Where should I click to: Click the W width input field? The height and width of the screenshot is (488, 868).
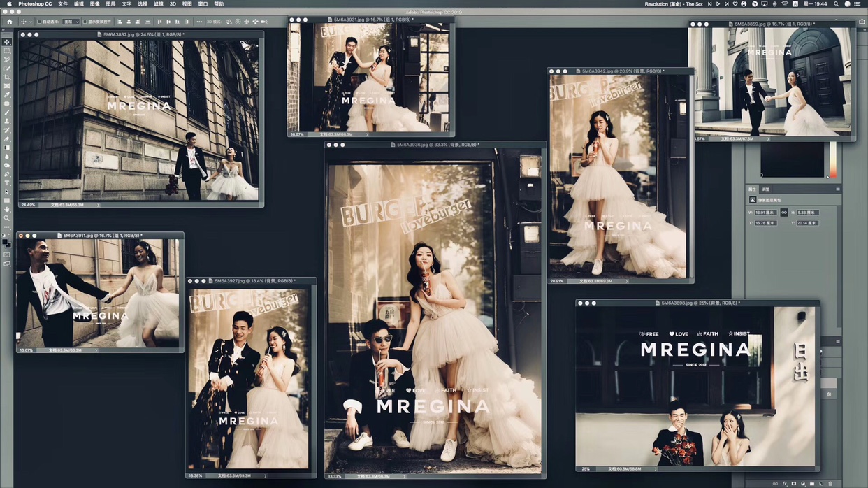tap(765, 213)
